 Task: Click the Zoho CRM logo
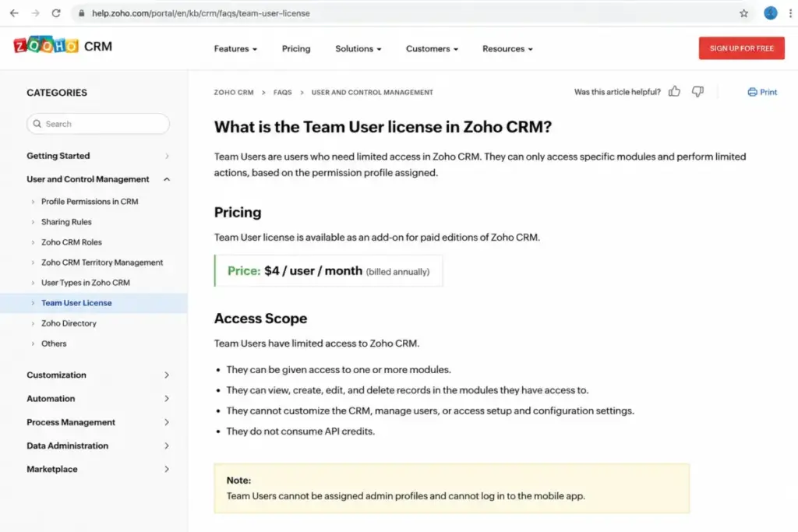(x=62, y=46)
